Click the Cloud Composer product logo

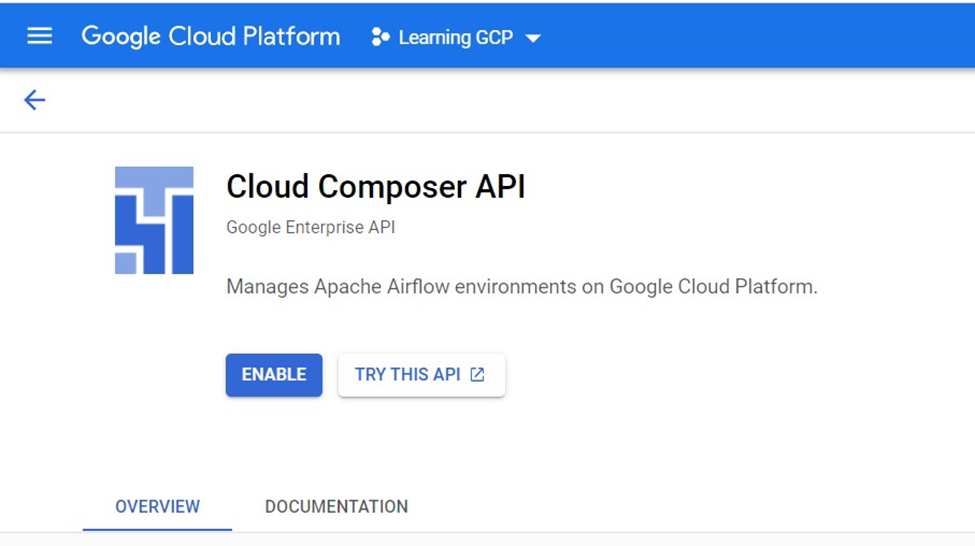coord(154,220)
